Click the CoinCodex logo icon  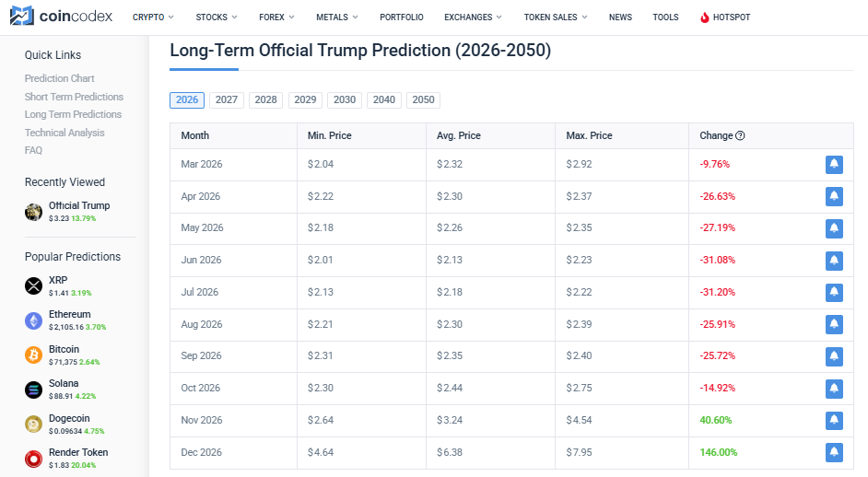23,17
